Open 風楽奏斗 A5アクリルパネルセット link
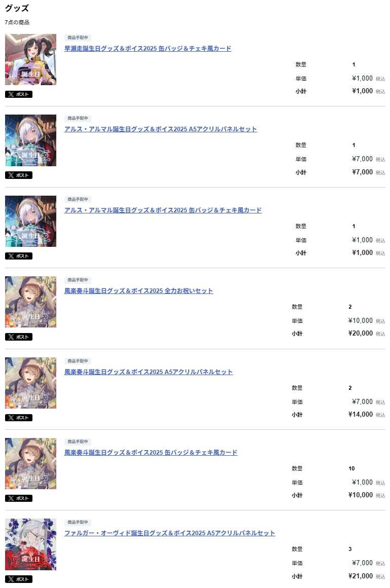Viewport: 390px width, 588px height. click(148, 372)
